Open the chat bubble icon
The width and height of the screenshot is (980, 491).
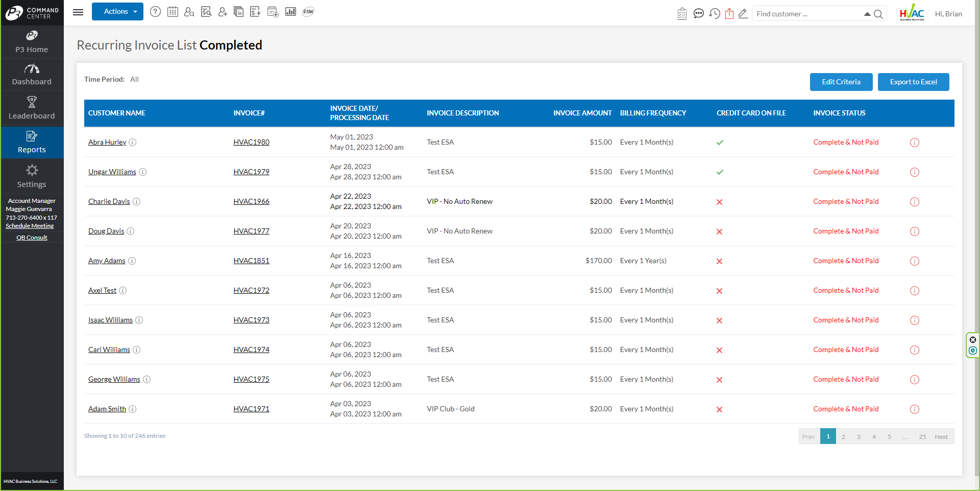point(699,13)
